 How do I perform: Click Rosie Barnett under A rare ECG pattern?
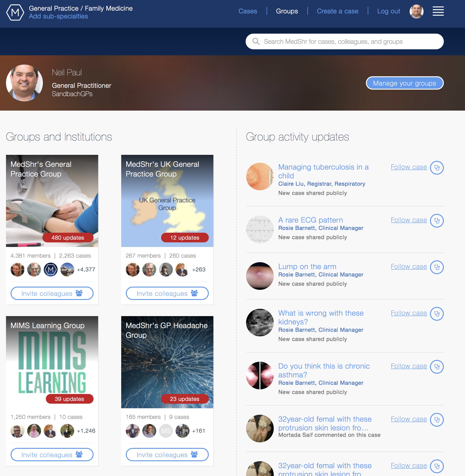(321, 228)
